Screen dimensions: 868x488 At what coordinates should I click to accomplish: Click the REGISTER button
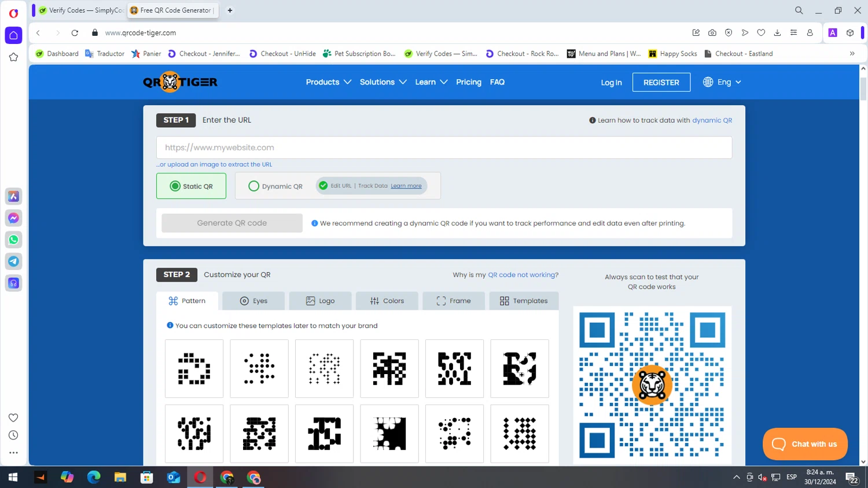tap(661, 82)
